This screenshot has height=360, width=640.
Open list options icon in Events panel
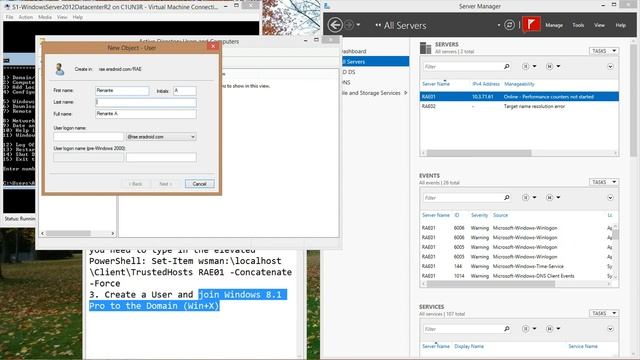point(529,198)
